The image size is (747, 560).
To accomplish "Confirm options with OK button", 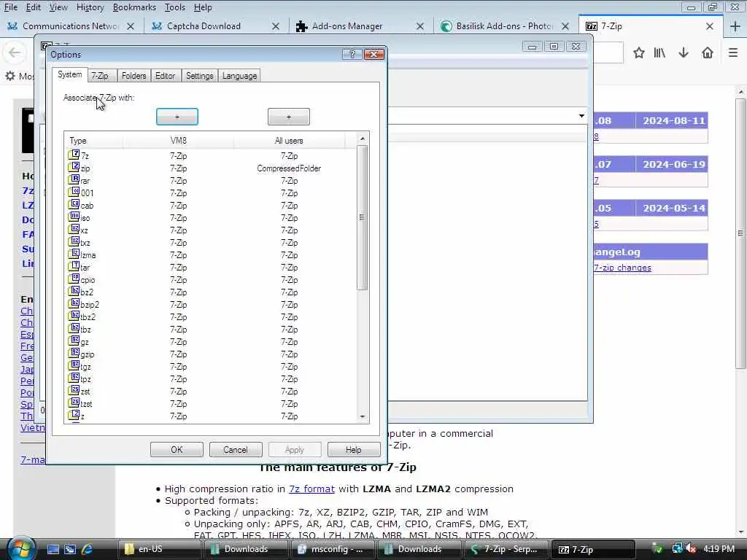I will (x=177, y=449).
